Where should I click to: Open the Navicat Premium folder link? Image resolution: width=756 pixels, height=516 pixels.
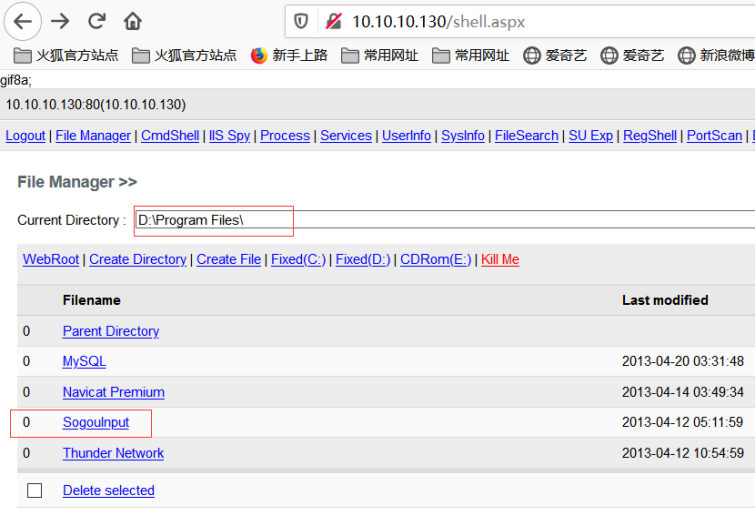[113, 392]
